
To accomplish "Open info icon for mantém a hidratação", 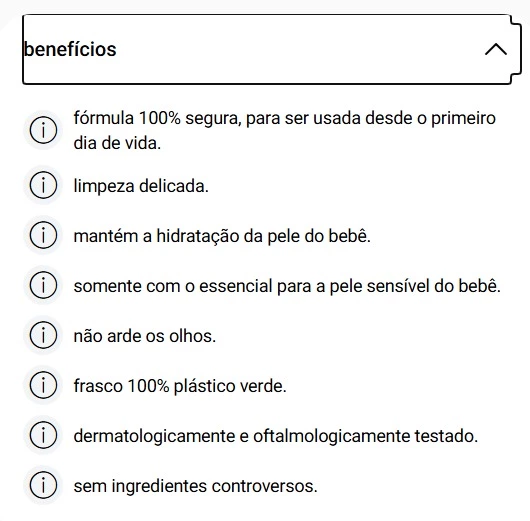I will [x=43, y=235].
